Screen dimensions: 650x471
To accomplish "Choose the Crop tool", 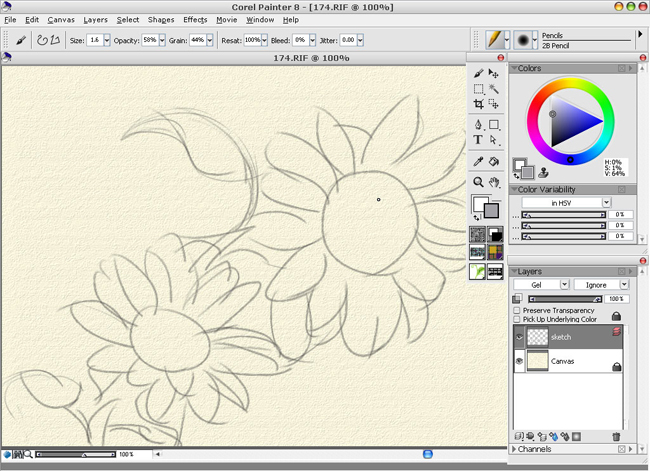I will point(479,104).
